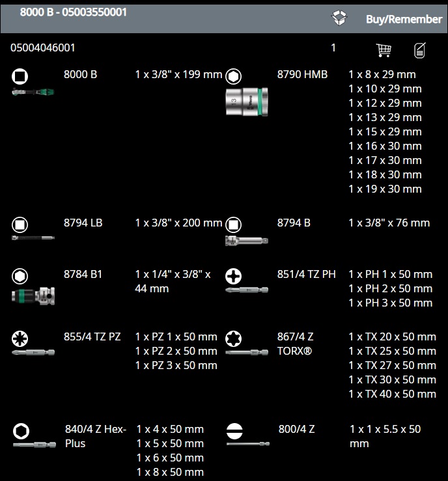Select the 840/4 Z Hex-Plus product name
This screenshot has width=448, height=481.
coord(96,436)
